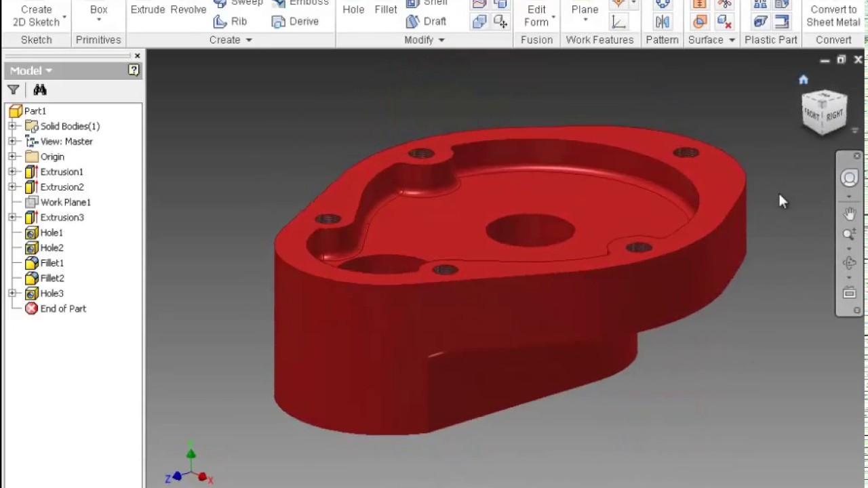Click the ViewCube home icon
Viewport: 868px width, 488px height.
point(804,80)
